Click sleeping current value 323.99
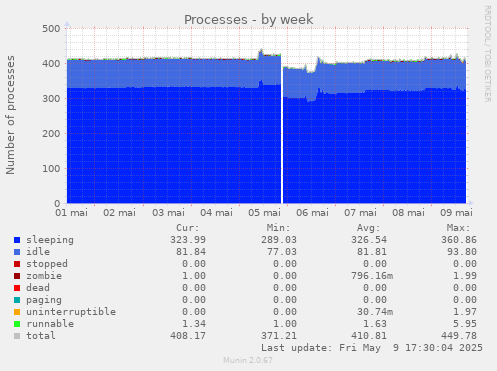This screenshot has height=371, width=497. coord(188,240)
